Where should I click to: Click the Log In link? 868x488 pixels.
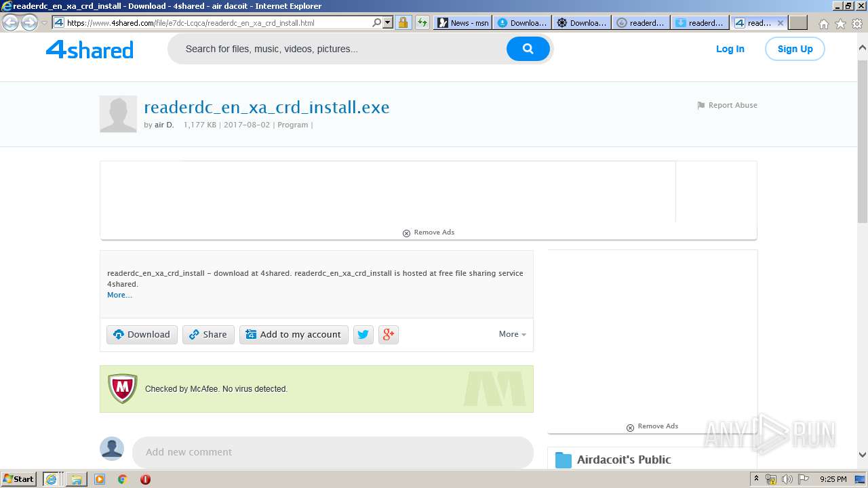730,49
